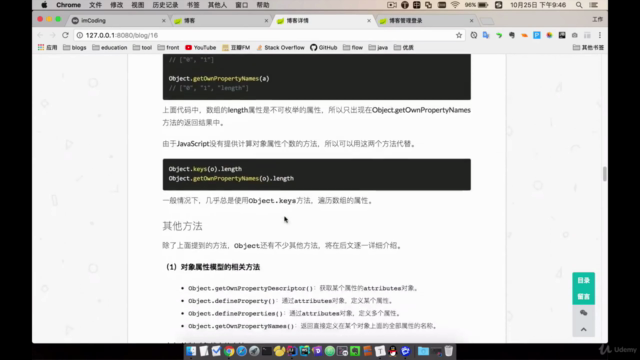
Task: Open the 帮助 menu
Action: [x=263, y=5]
